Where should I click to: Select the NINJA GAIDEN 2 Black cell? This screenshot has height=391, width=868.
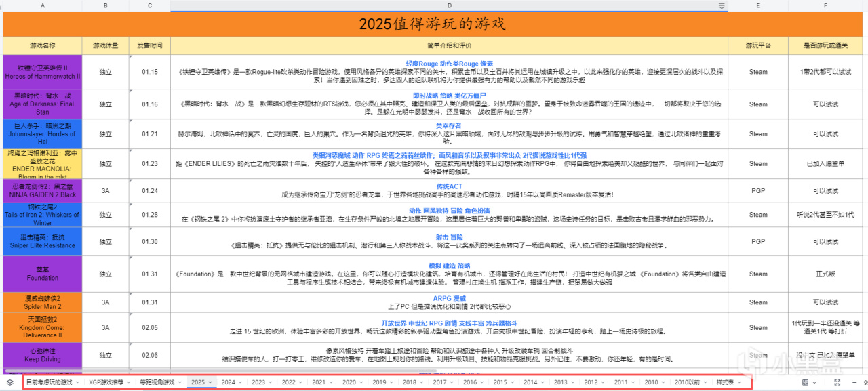point(43,190)
